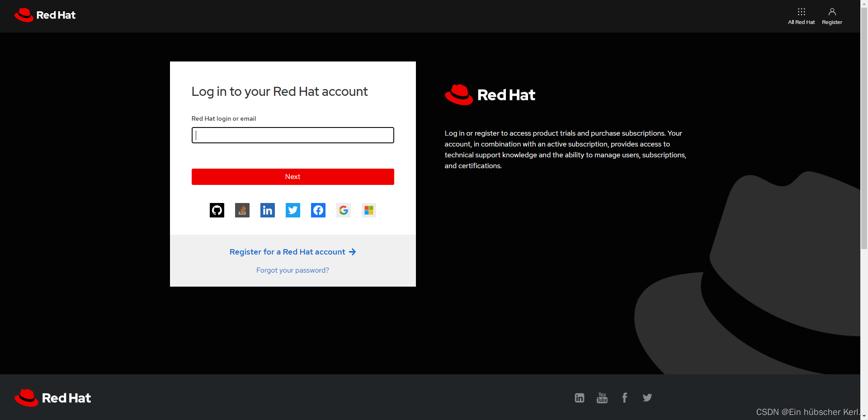Click the 'Log in to your Red Hat account' heading
This screenshot has height=420, width=868.
pos(279,92)
